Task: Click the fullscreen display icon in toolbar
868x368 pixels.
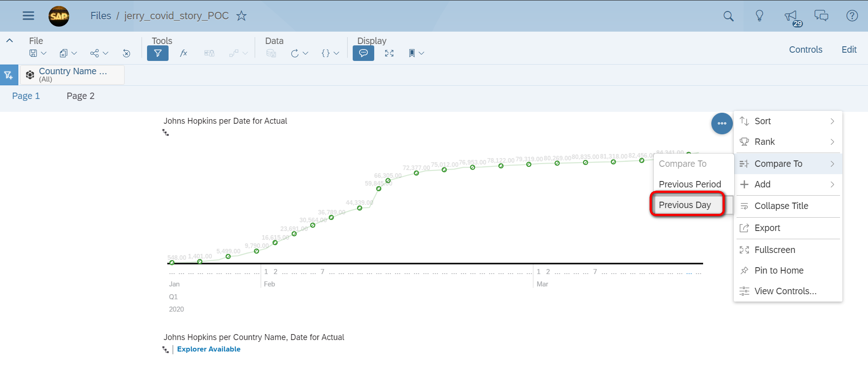Action: pyautogui.click(x=389, y=53)
